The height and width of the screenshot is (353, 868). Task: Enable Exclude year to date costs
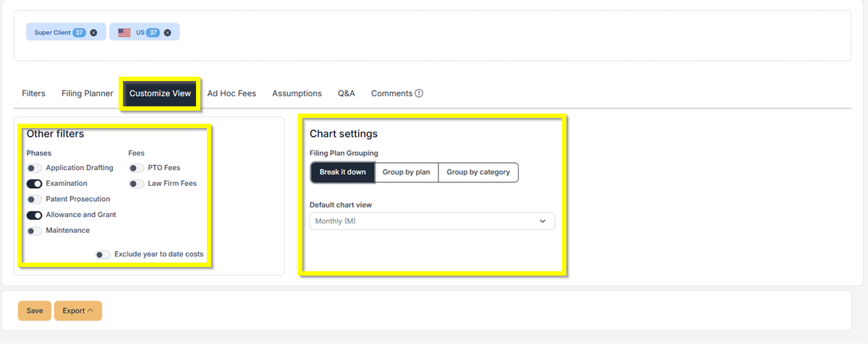tap(103, 255)
